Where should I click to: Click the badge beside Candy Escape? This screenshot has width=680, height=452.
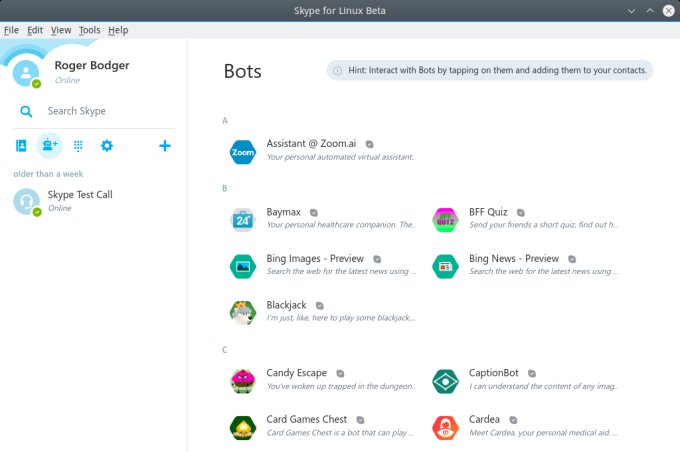tap(340, 373)
